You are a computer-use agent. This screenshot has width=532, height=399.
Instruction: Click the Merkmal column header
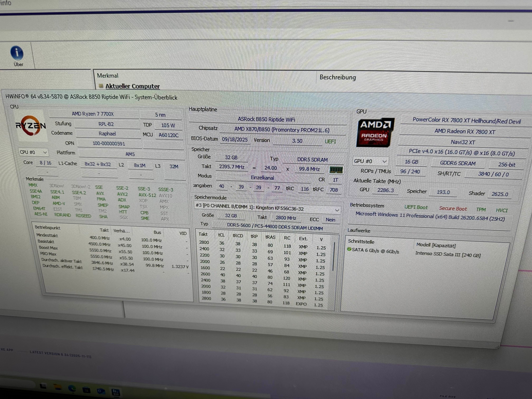tap(108, 76)
